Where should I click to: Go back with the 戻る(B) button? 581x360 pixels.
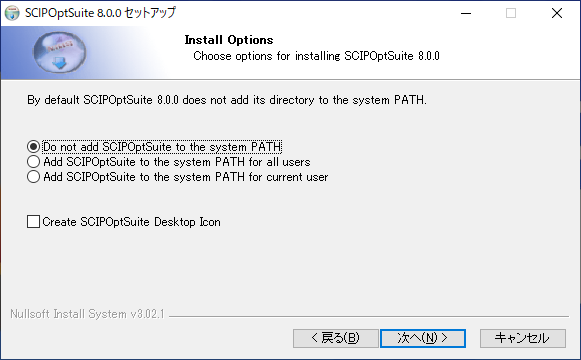click(x=335, y=338)
